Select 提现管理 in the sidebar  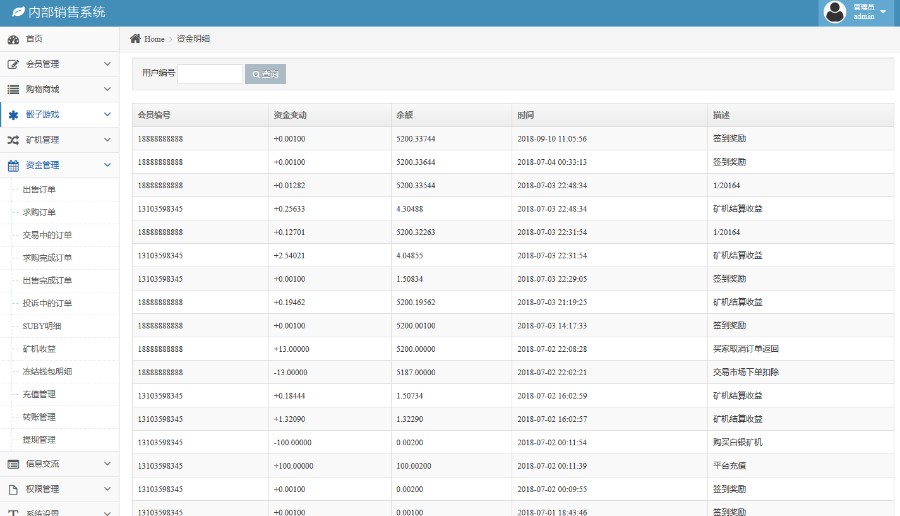[x=39, y=440]
